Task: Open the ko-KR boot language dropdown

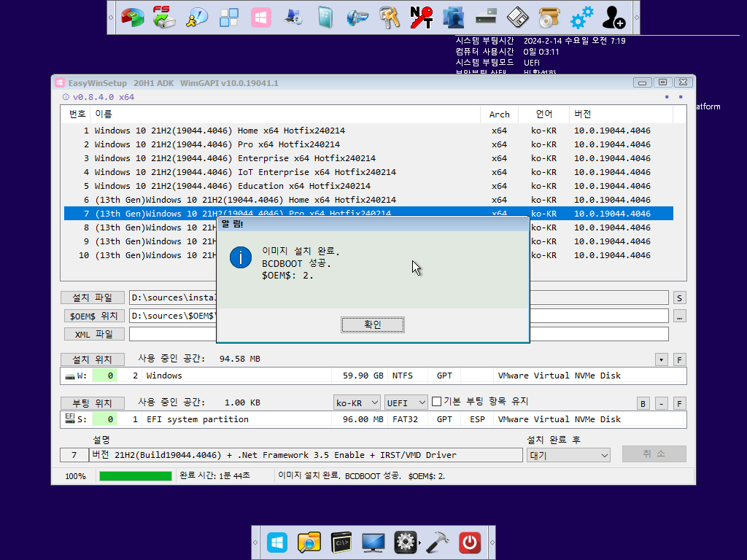Action: (357, 402)
